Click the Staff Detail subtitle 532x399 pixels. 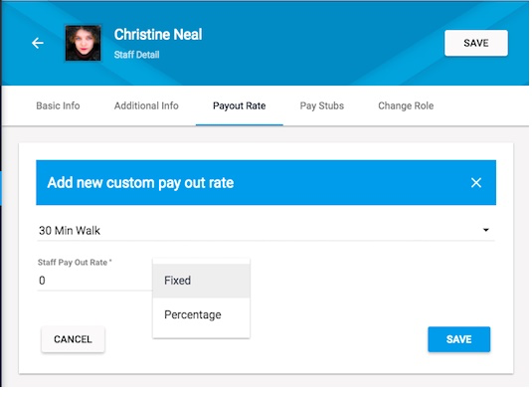[136, 55]
